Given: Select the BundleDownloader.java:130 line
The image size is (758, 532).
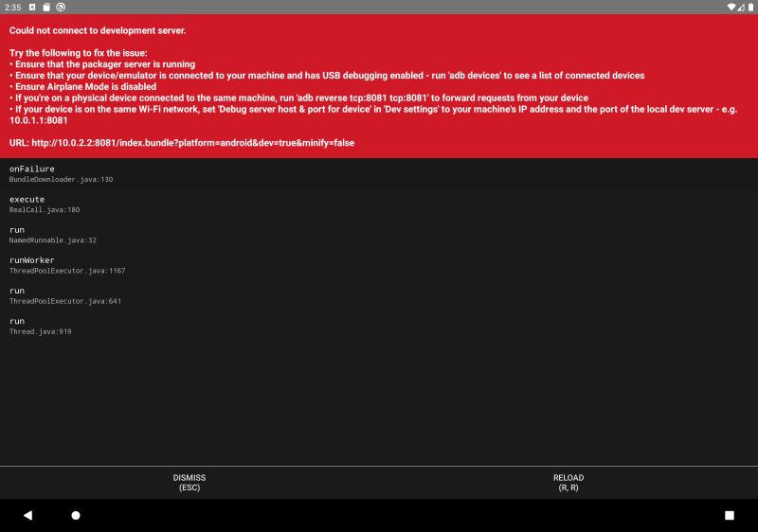Looking at the screenshot, I should [x=61, y=180].
